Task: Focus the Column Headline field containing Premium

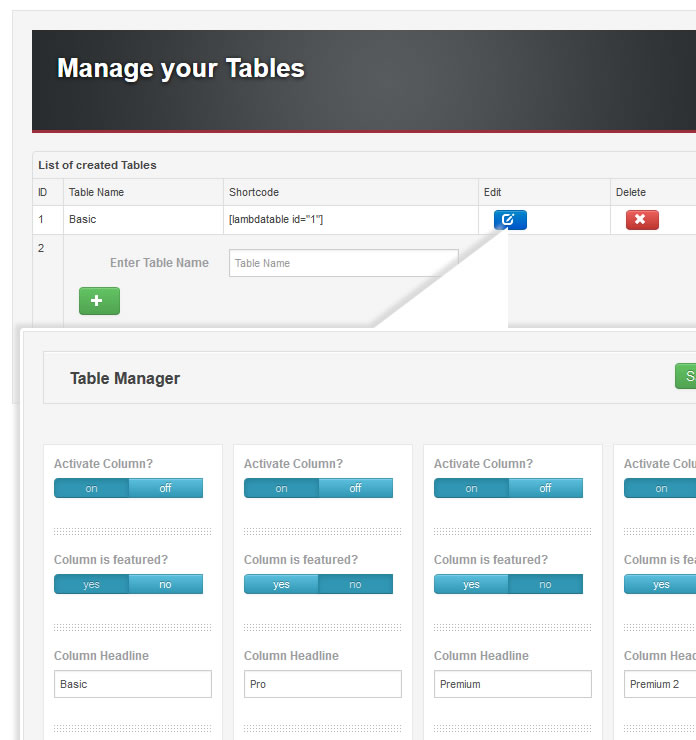Action: click(x=513, y=684)
